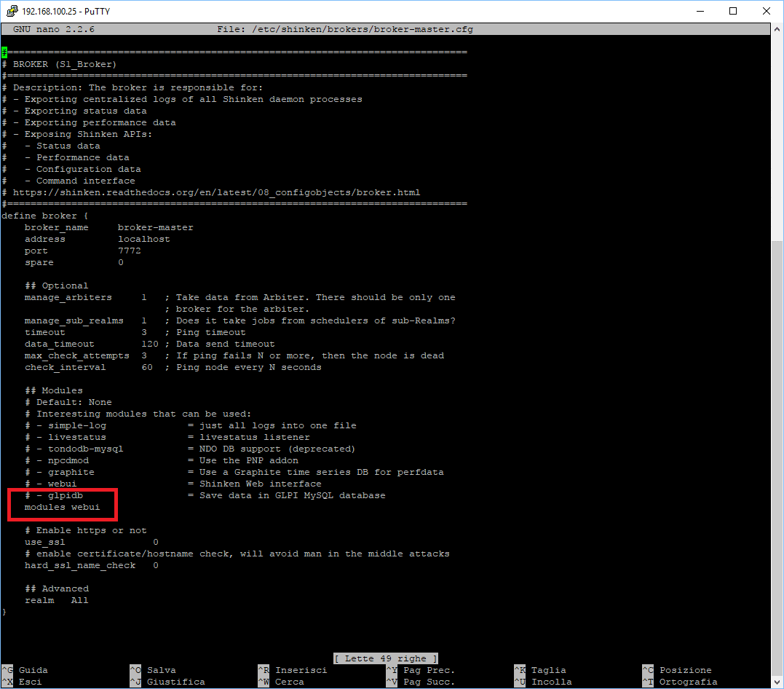Viewport: 784px width, 689px height.
Task: Click the 'define broker {' line
Action: [x=45, y=216]
